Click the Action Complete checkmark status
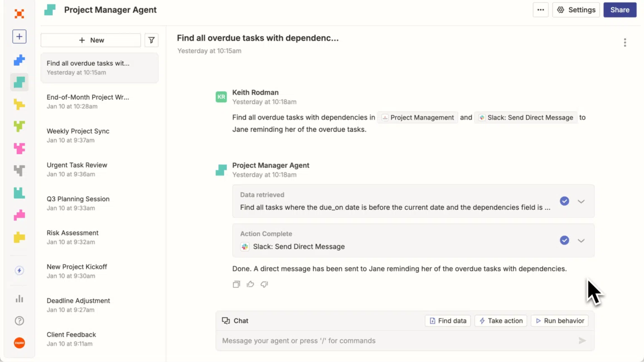 [564, 240]
